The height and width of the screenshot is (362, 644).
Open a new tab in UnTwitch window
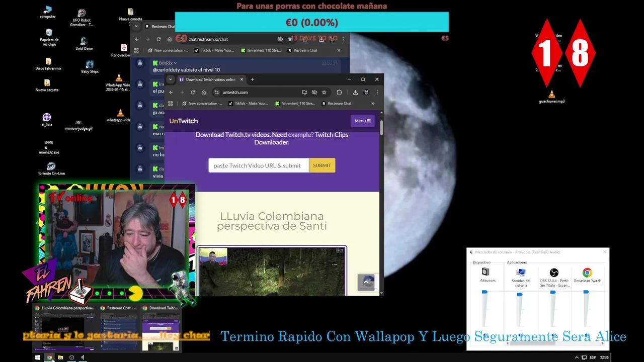pyautogui.click(x=253, y=79)
